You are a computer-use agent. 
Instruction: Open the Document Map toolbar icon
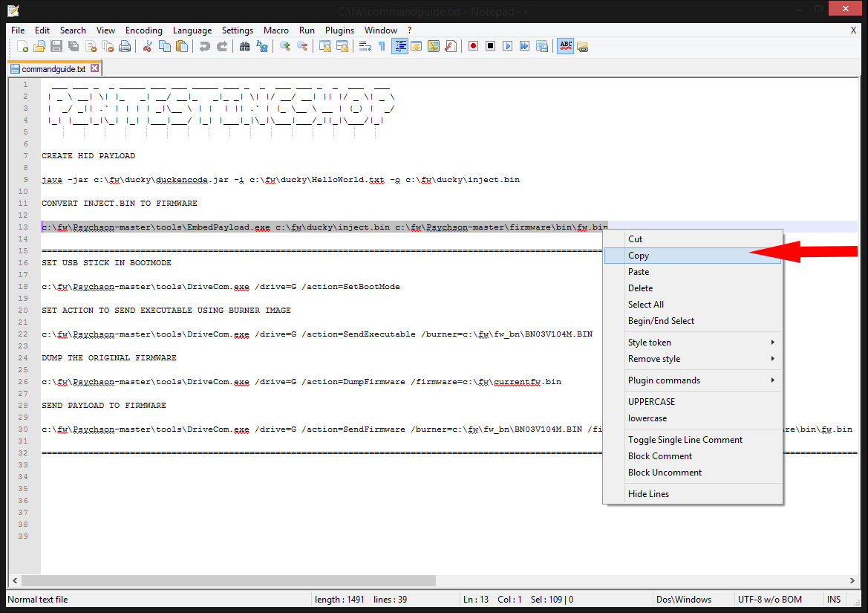coord(434,47)
